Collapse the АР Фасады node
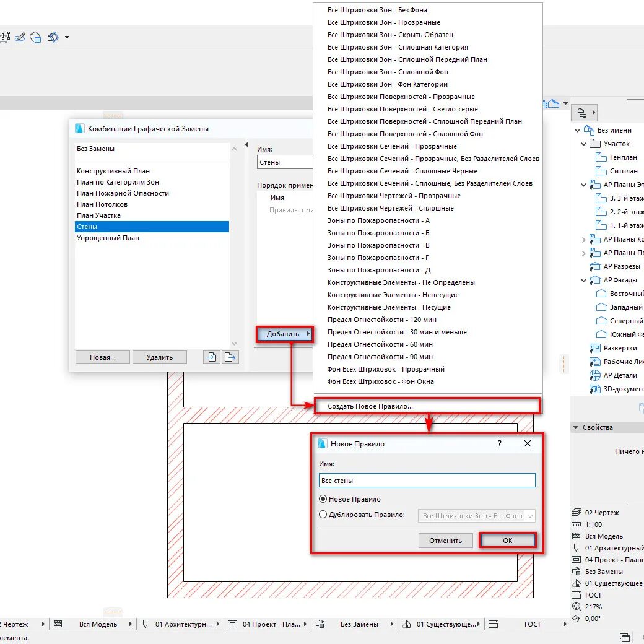The image size is (644, 644). click(x=583, y=280)
